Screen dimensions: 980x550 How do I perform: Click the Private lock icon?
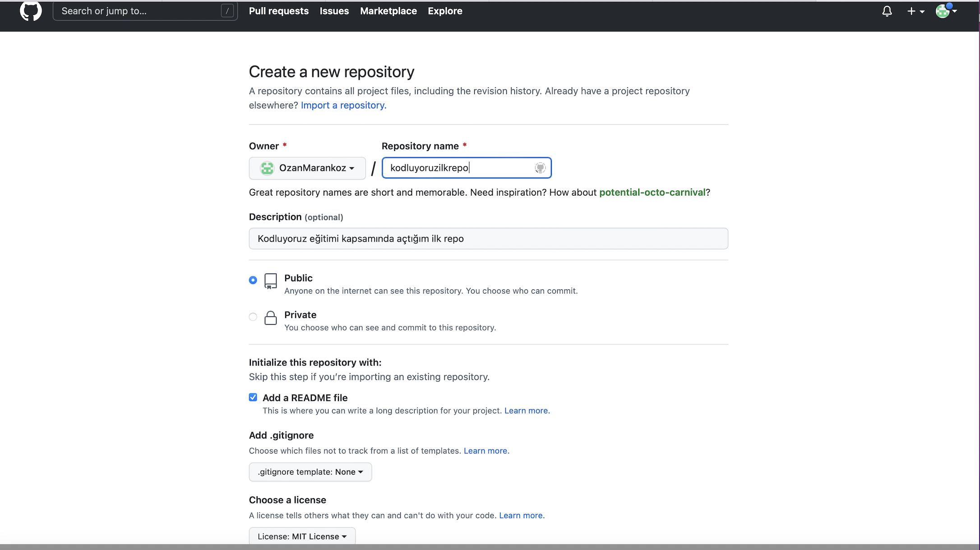pos(271,318)
